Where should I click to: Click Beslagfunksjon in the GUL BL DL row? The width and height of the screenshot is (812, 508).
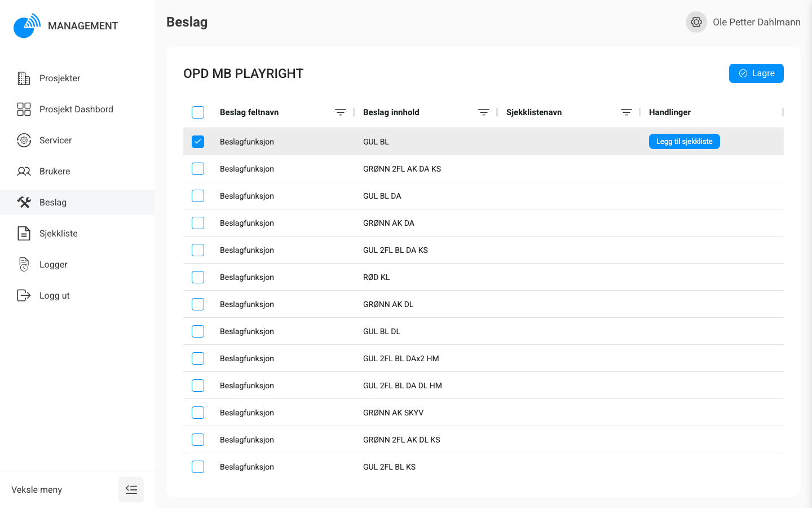(x=247, y=331)
